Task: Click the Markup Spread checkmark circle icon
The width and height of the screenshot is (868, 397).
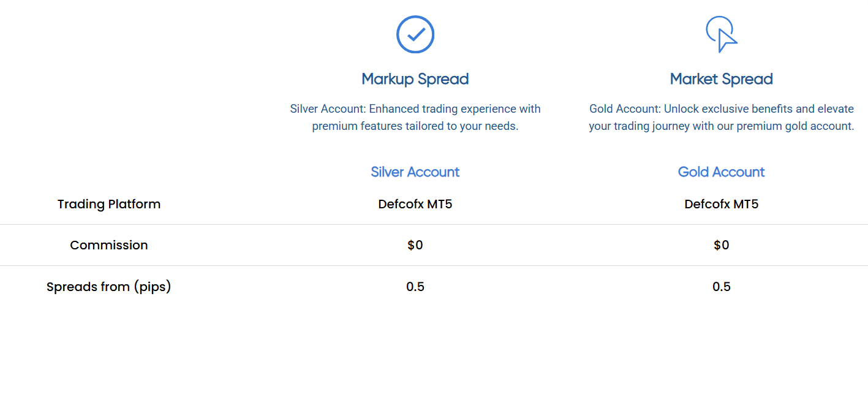Action: click(415, 34)
